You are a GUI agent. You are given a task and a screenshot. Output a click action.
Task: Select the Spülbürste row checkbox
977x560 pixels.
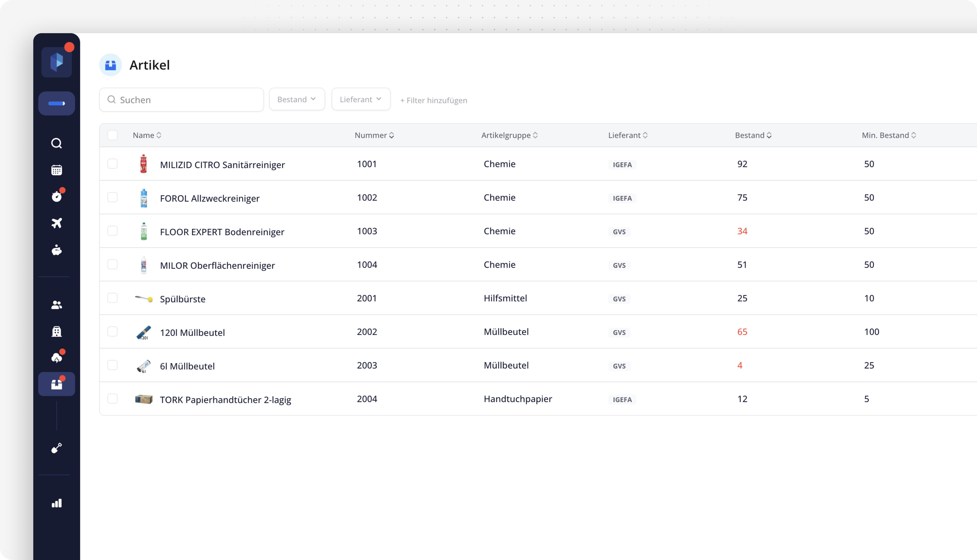[x=112, y=298]
